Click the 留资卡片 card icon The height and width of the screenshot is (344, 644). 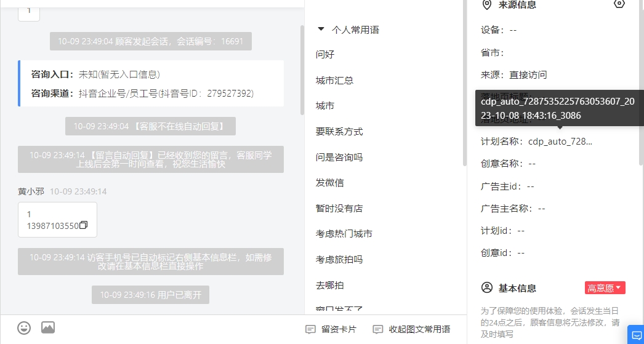point(310,329)
